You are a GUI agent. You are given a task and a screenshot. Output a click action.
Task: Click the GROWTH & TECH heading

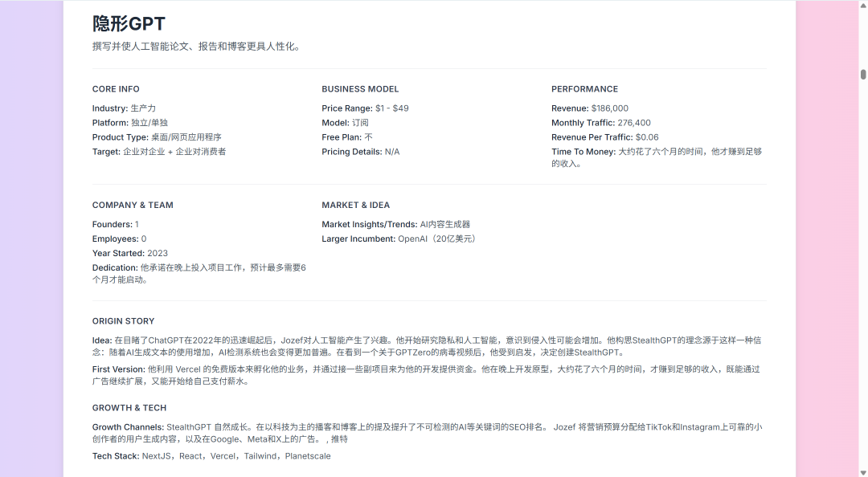tap(129, 409)
